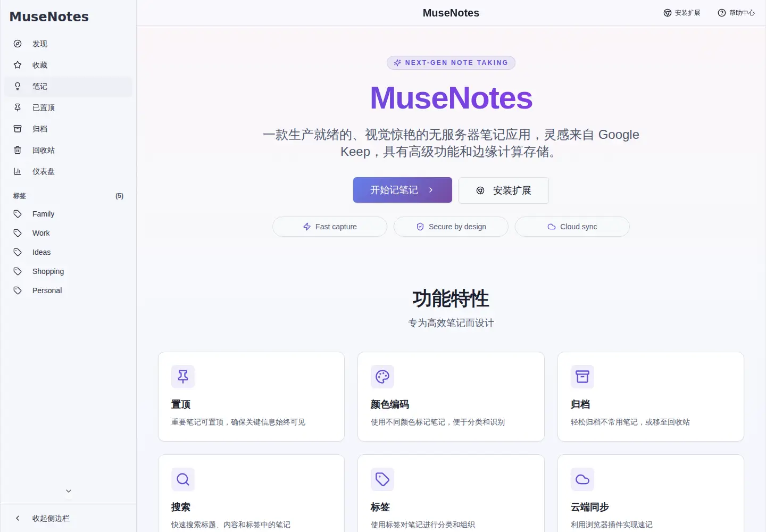The width and height of the screenshot is (766, 532).
Task: Open 已置顶 notes from the sidebar
Action: [x=68, y=107]
